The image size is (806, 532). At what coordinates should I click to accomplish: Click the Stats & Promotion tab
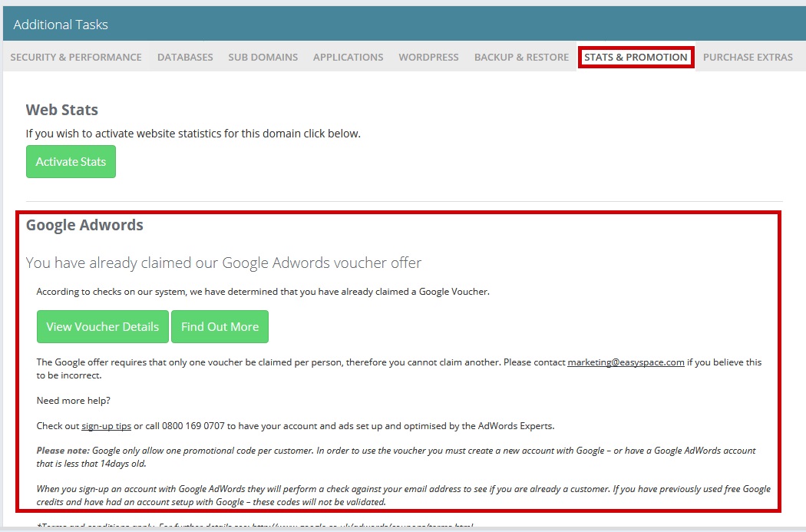tap(636, 57)
